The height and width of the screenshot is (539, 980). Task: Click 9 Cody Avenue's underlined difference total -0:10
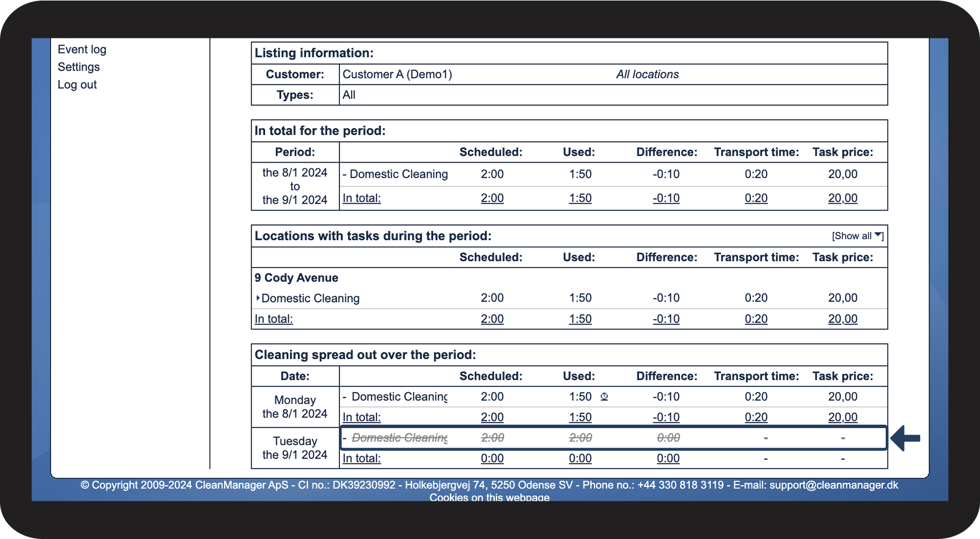point(666,319)
